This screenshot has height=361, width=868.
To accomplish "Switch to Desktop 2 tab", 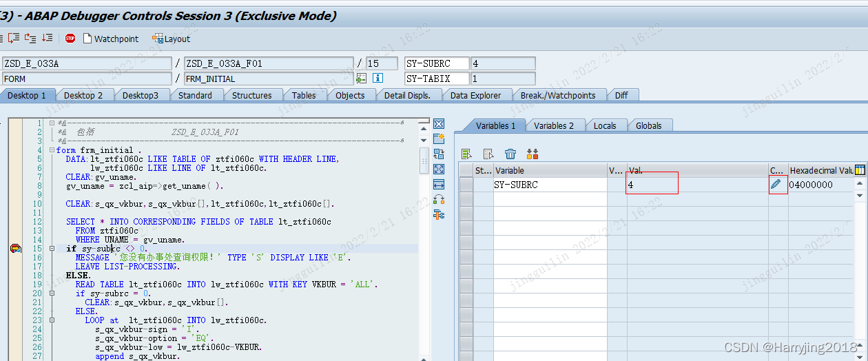I will (x=83, y=95).
